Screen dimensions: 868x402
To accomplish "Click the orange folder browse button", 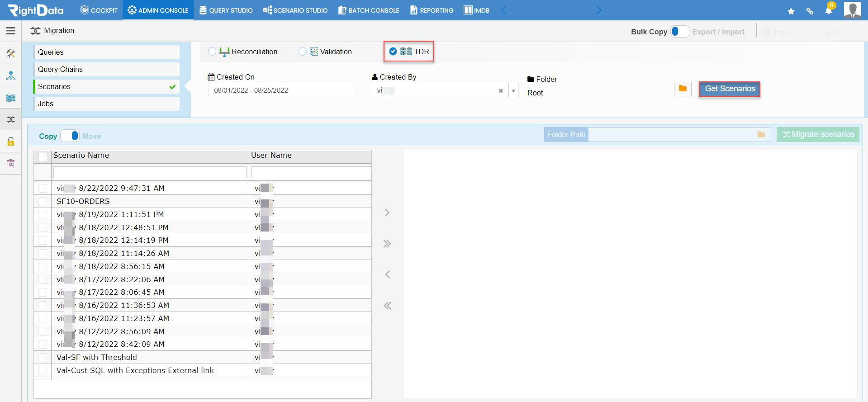I will pos(683,89).
